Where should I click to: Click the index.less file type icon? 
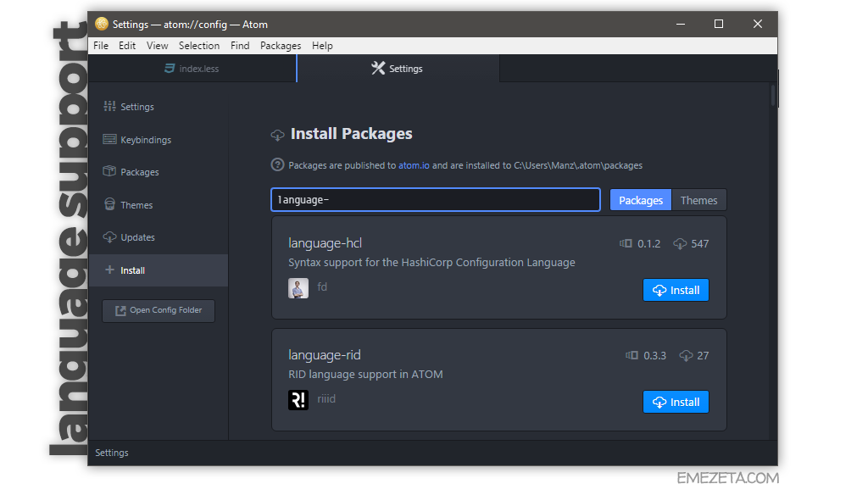click(x=170, y=68)
